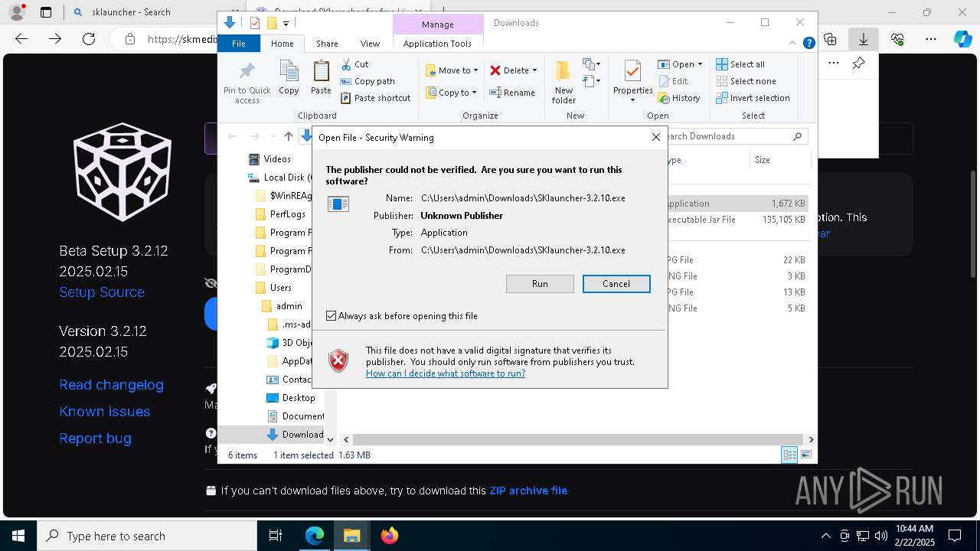Click the Paste icon in the ribbon
The image size is (980, 551).
321,71
